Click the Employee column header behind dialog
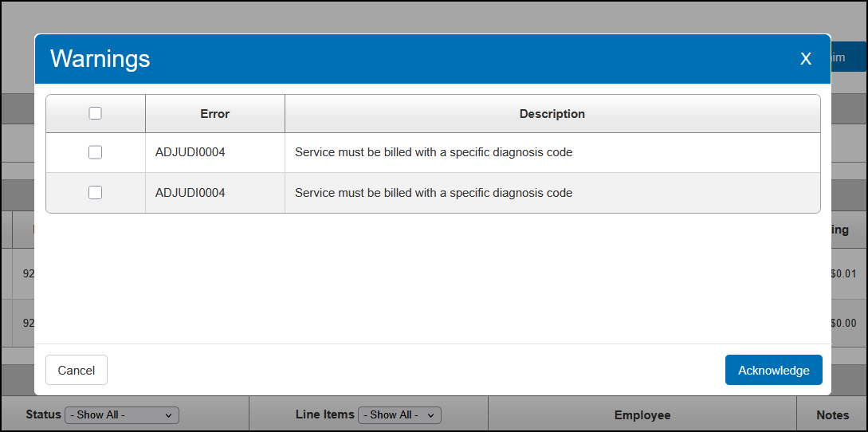 (x=642, y=414)
